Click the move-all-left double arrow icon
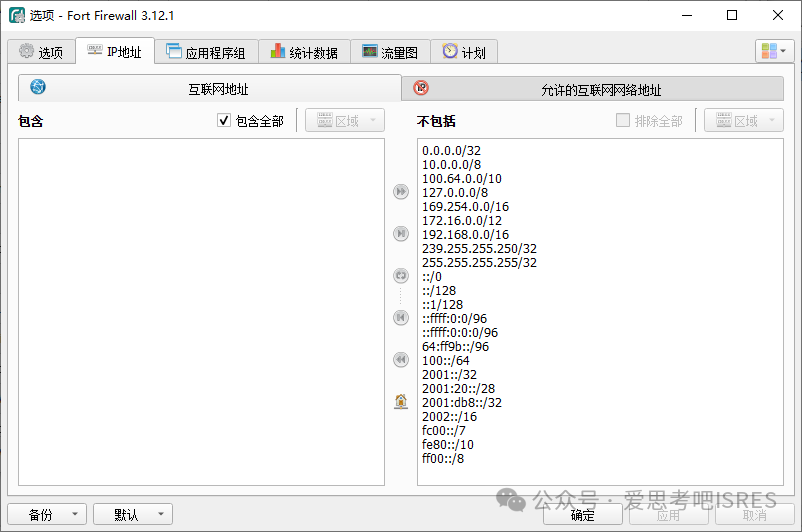802x532 pixels. point(401,359)
